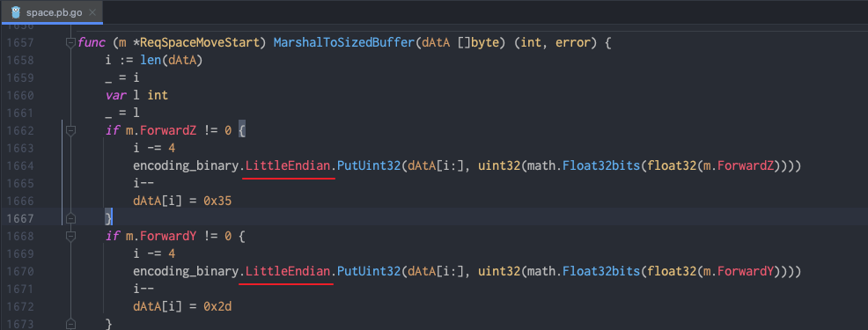
Task: Click the Go gopher file icon in tab
Action: pyautogui.click(x=16, y=12)
